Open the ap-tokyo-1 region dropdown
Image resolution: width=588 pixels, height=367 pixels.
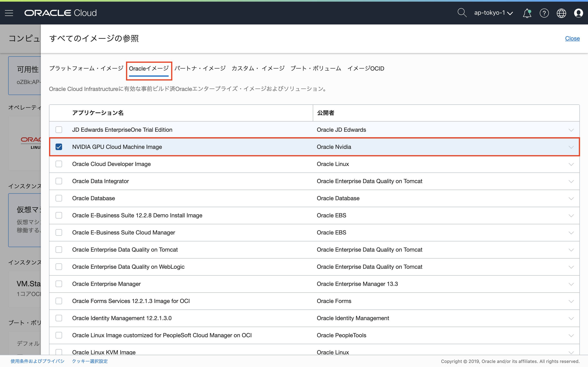(493, 13)
